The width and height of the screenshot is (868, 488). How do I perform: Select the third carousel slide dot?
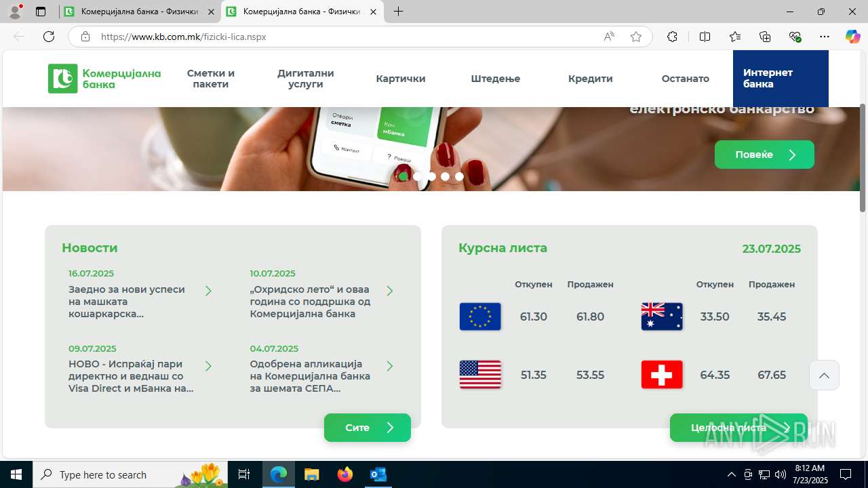431,176
